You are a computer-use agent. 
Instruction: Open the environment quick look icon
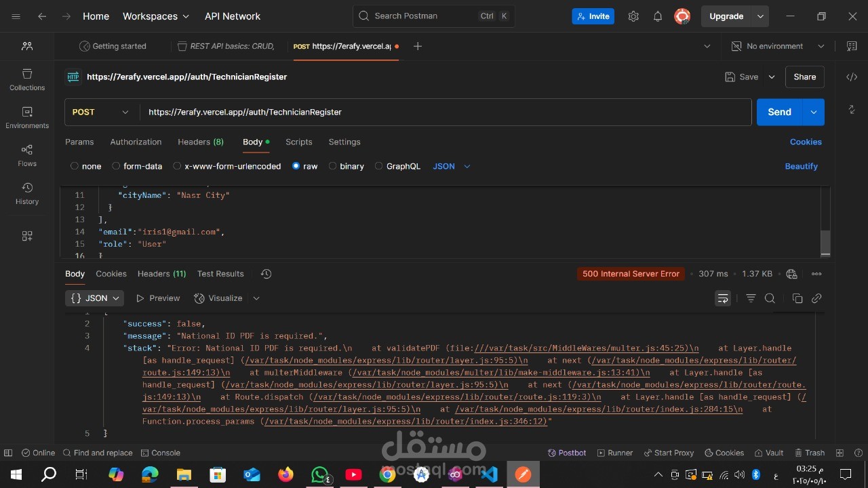click(852, 46)
